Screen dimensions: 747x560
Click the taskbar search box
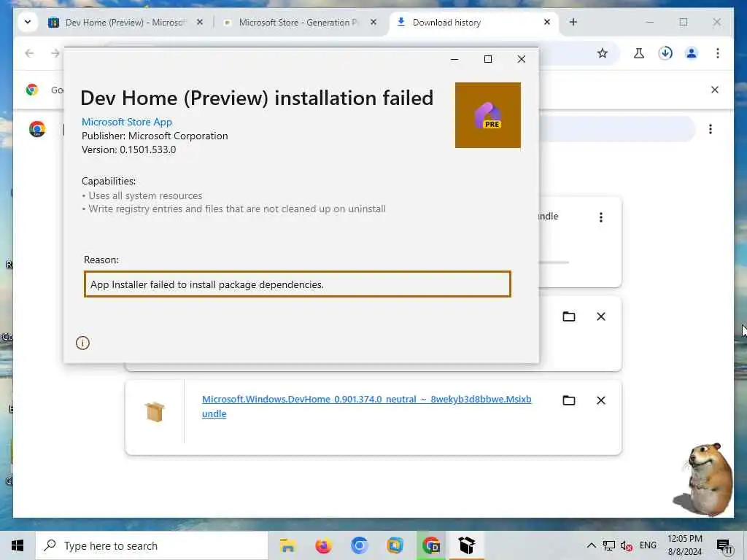(152, 545)
